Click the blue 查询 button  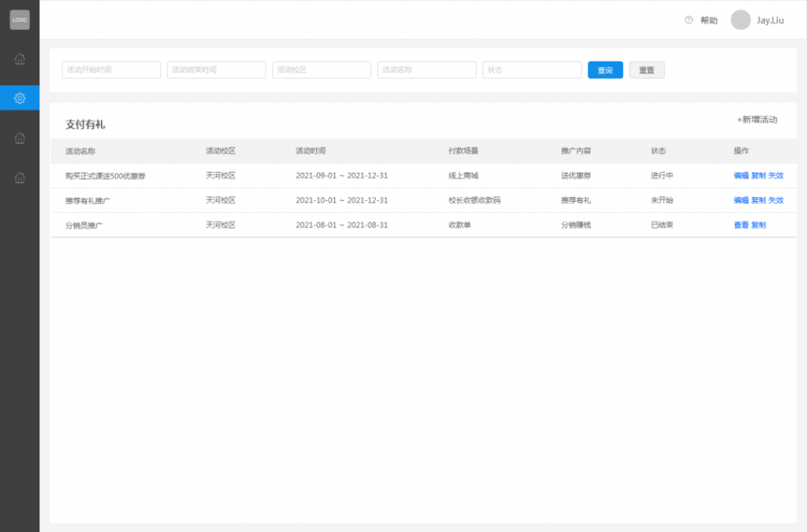[605, 70]
